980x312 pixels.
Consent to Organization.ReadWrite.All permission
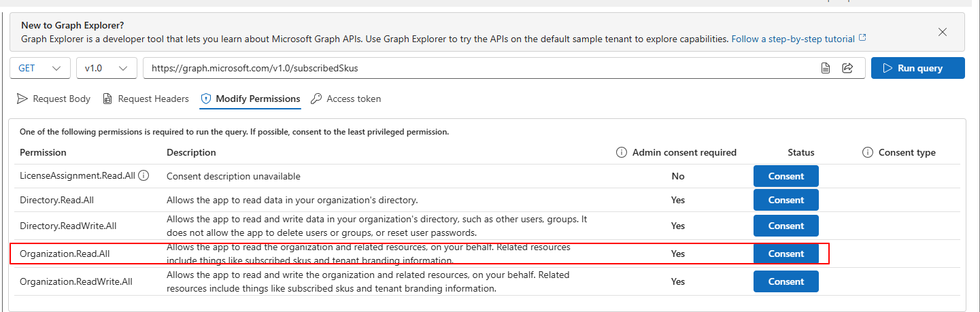pyautogui.click(x=786, y=281)
